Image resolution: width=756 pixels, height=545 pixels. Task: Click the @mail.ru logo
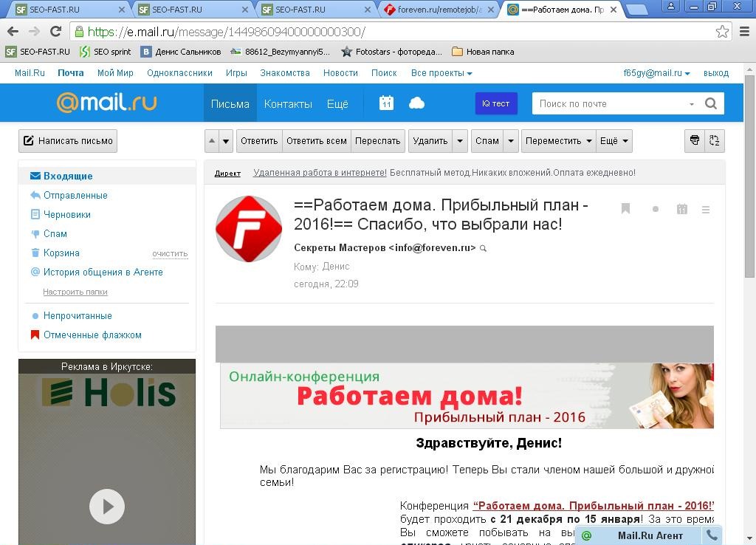[x=106, y=103]
